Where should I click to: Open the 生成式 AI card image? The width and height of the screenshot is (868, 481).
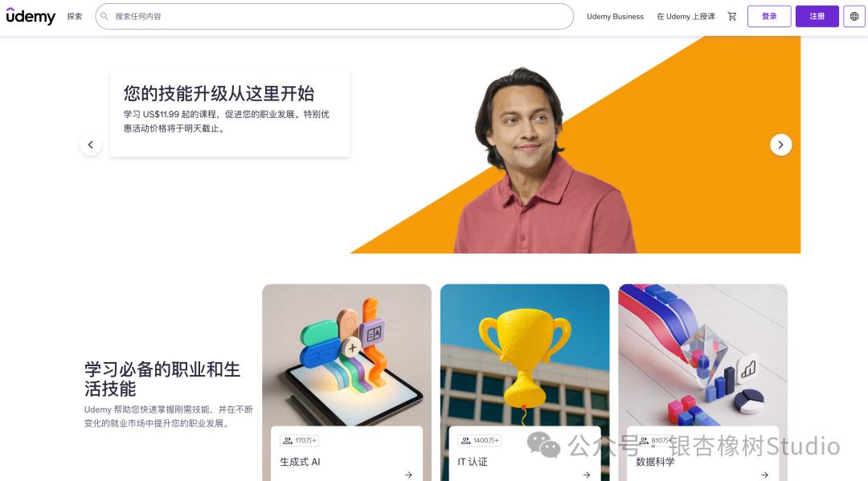point(346,355)
